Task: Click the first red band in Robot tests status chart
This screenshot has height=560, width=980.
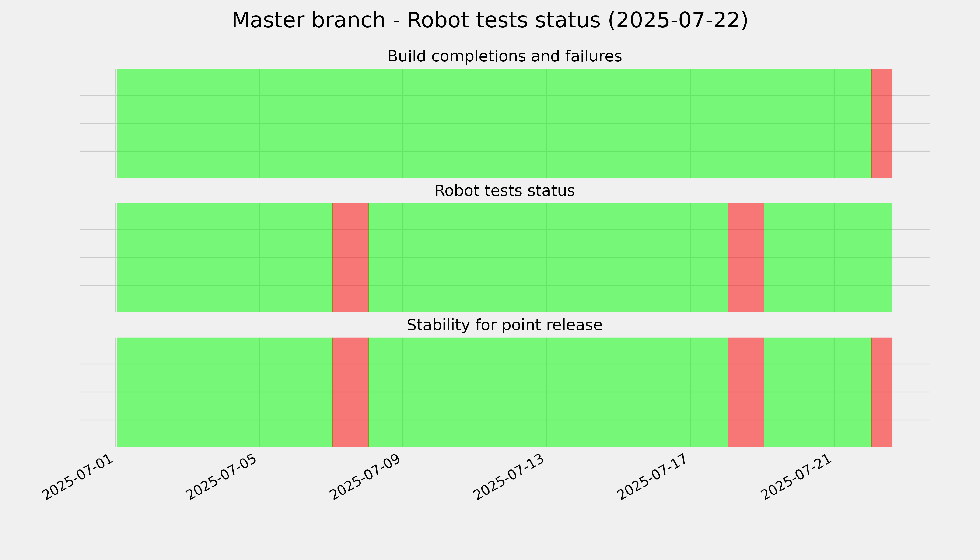Action: 350,258
